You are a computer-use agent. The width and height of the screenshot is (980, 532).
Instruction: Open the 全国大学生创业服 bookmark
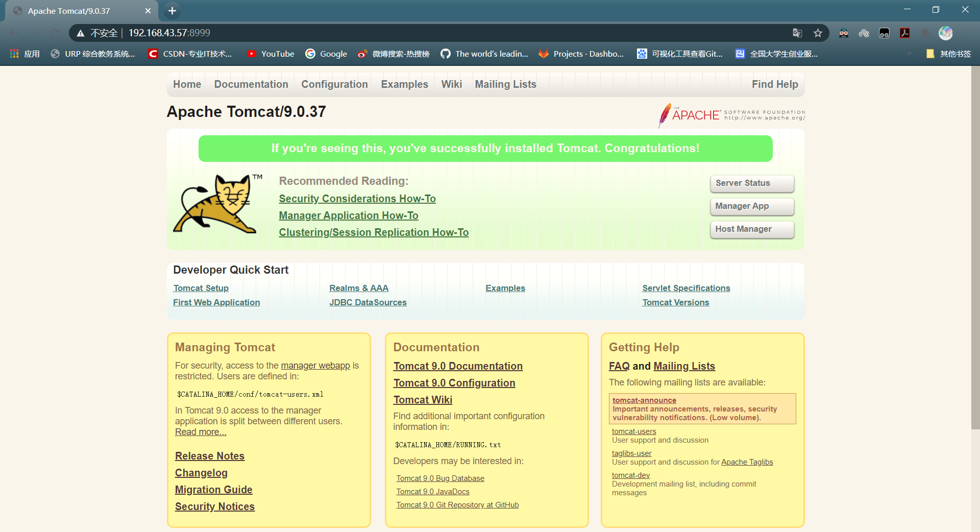pyautogui.click(x=776, y=54)
